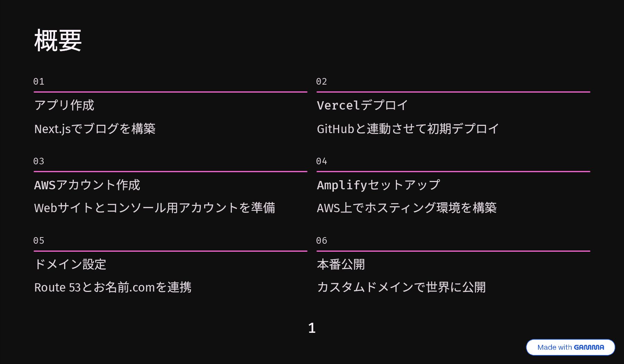The height and width of the screenshot is (364, 624).
Task: Click the step number 02 label
Action: pyautogui.click(x=322, y=81)
